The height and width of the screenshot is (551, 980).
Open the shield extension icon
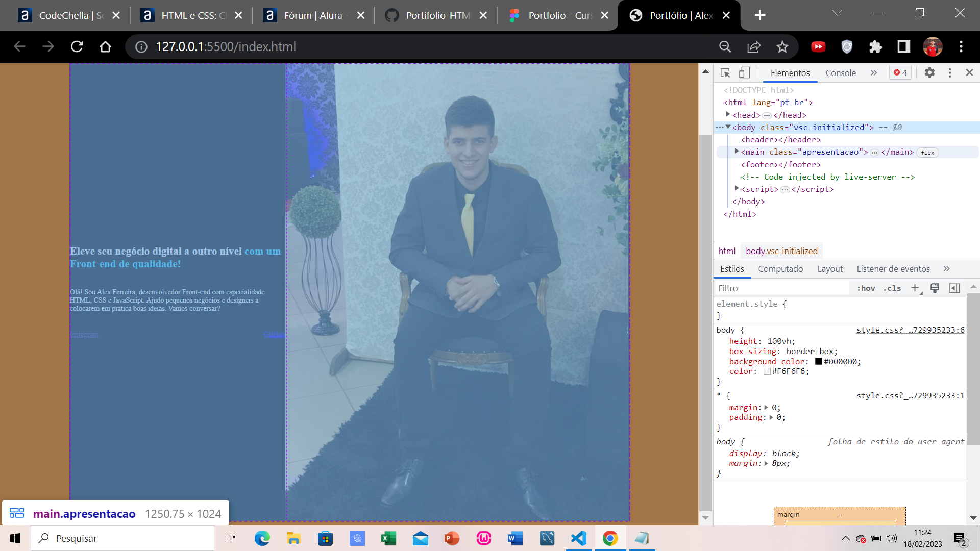[x=847, y=47]
